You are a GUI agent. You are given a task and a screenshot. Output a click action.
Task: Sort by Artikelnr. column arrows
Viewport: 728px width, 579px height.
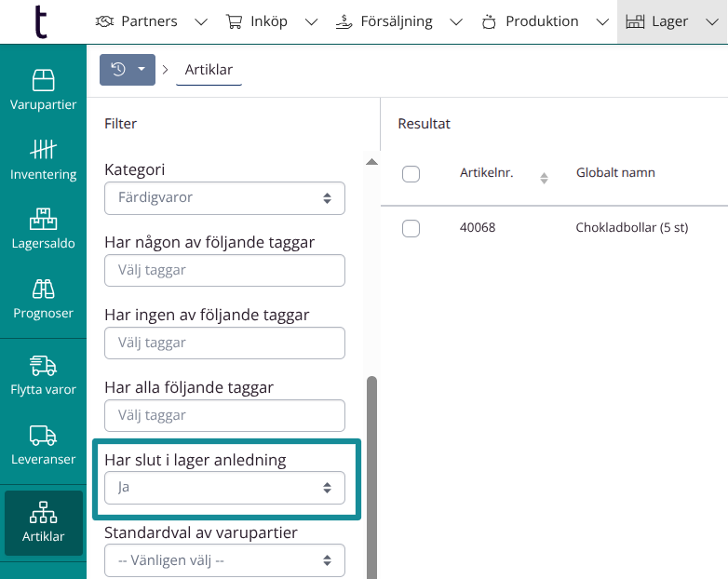tap(544, 178)
